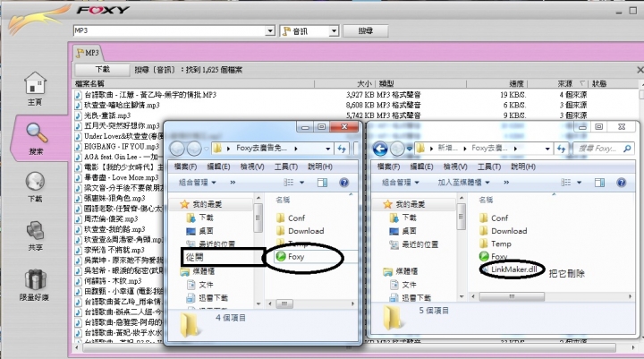Open address history dropdown in right Explorer window

tap(547, 149)
